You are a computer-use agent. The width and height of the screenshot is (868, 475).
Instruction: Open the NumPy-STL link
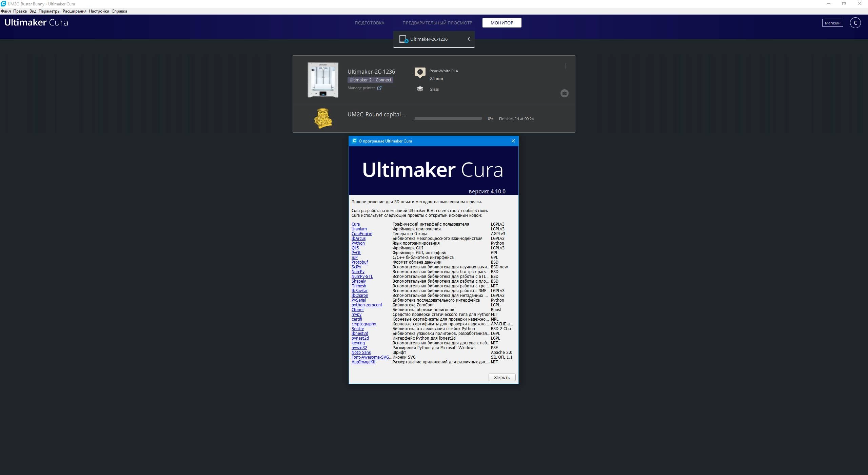click(362, 277)
